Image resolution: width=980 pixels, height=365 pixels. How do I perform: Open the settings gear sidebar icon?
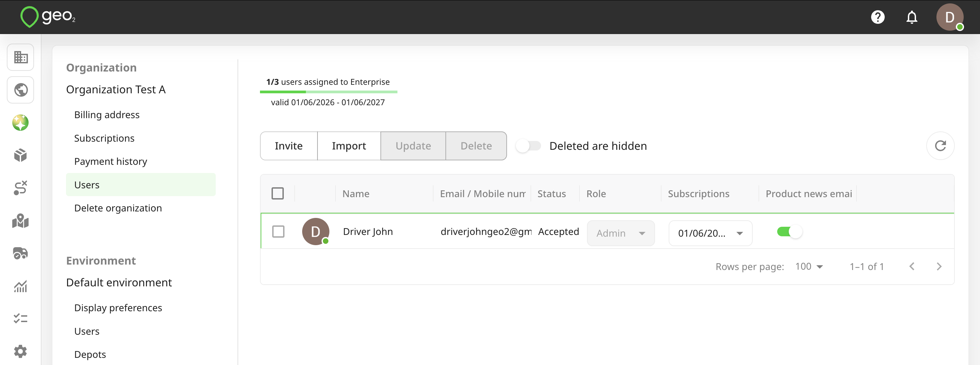coord(20,351)
